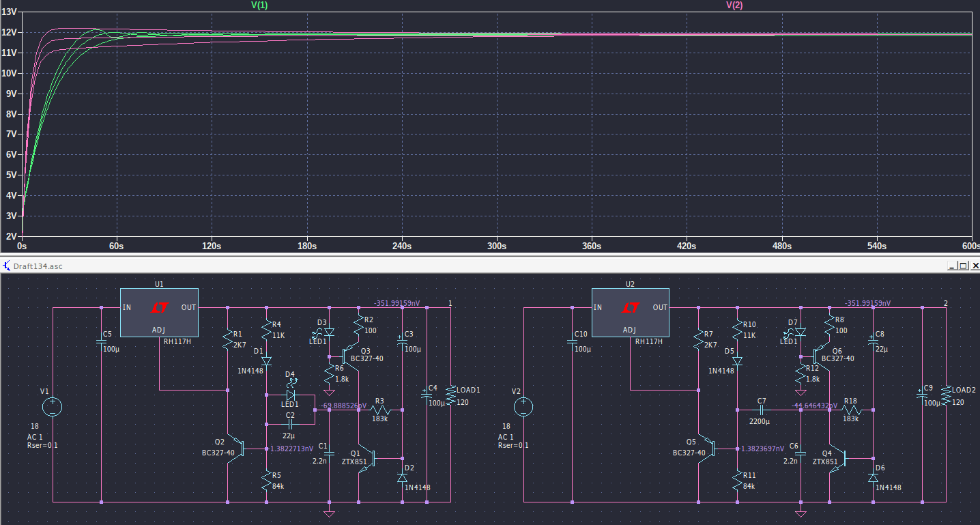Click the Draft134.asc window title
Image resolution: width=980 pixels, height=525 pixels.
[x=38, y=266]
